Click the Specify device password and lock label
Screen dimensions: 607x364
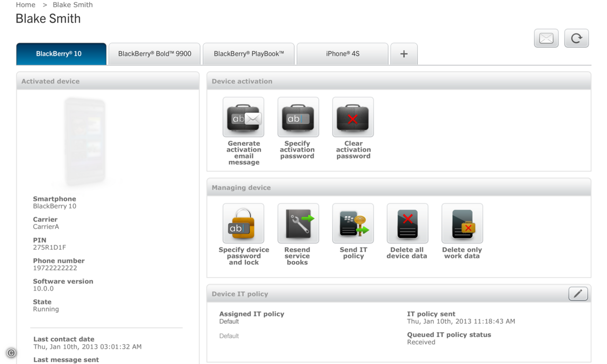(244, 256)
